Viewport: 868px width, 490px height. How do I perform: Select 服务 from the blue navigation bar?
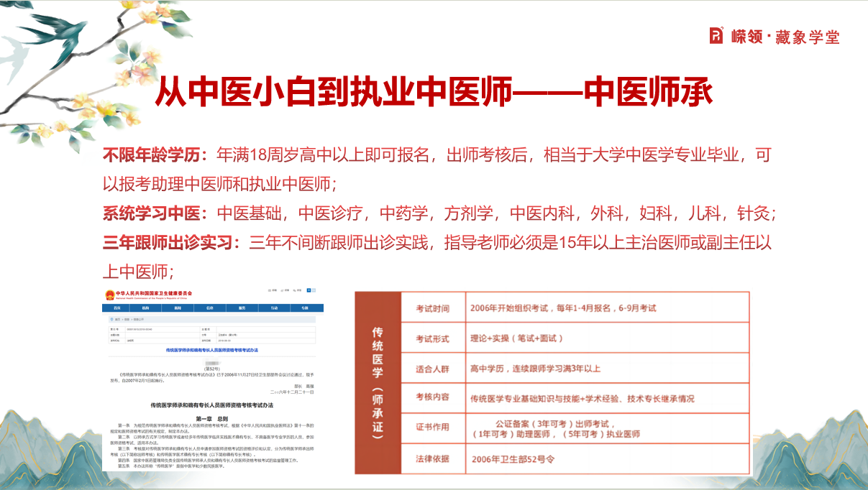(x=241, y=307)
